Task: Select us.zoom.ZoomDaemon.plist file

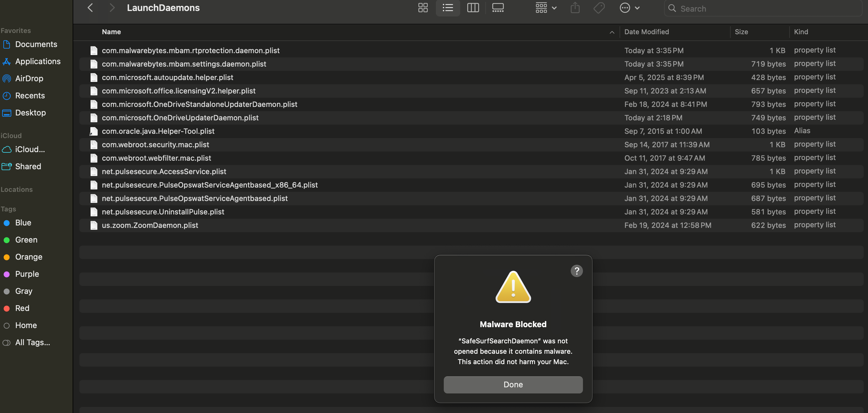Action: point(150,225)
